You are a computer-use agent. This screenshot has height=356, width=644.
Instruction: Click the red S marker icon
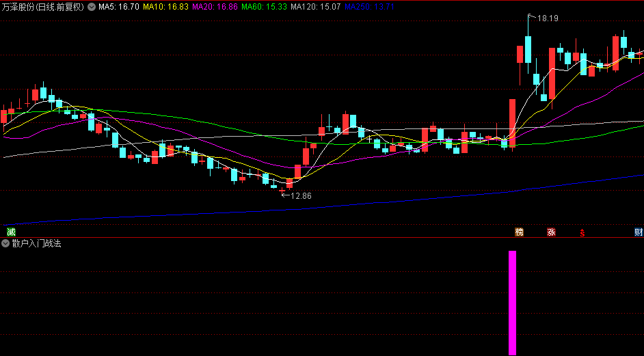pyautogui.click(x=582, y=233)
